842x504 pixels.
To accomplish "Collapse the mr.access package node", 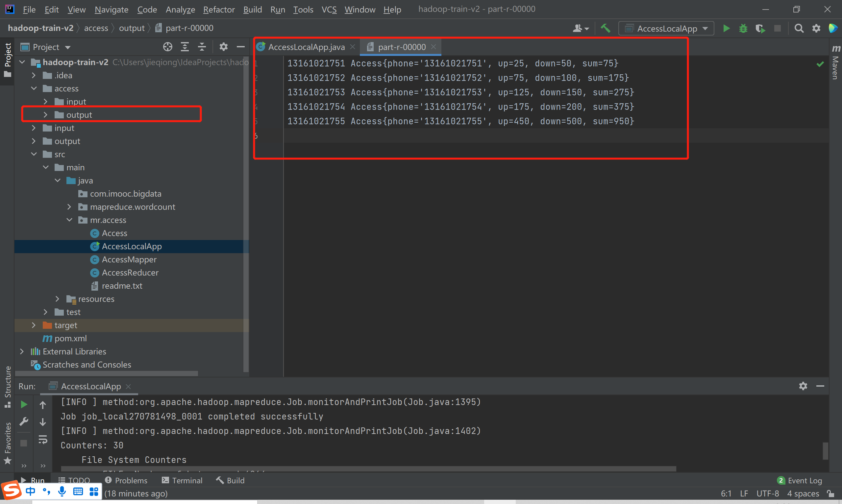I will [x=69, y=220].
